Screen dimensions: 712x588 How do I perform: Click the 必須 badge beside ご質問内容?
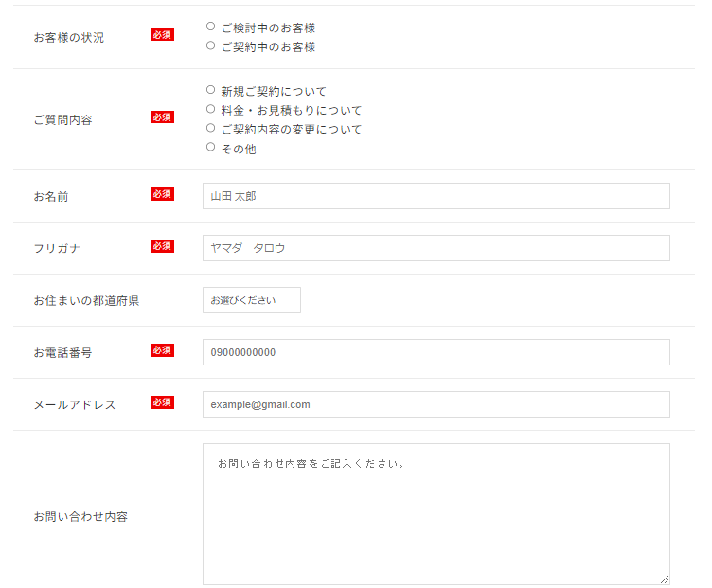162,117
